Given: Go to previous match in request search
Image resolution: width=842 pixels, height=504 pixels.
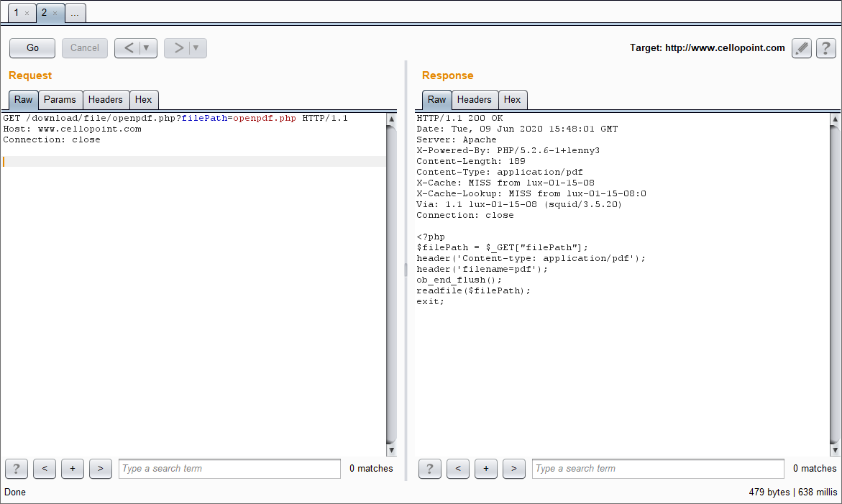Looking at the screenshot, I should [45, 469].
